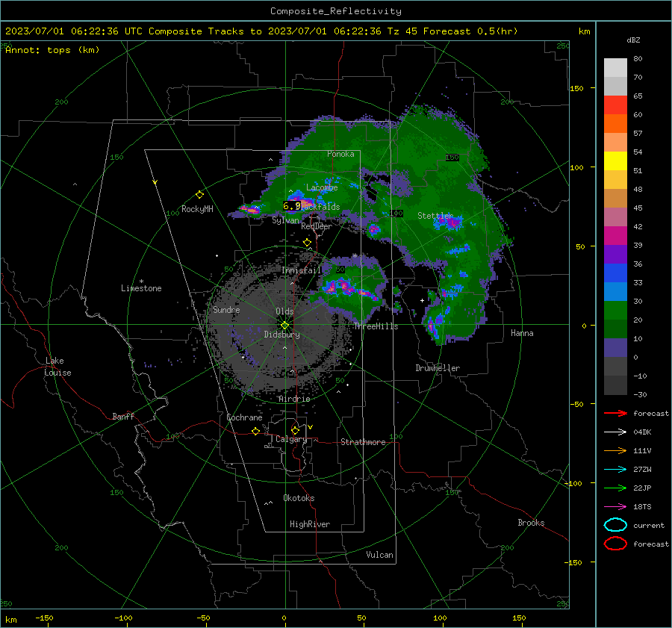This screenshot has height=628, width=672.
Task: Click the yellow diamond marker south of RedDeer
Action: (307, 243)
